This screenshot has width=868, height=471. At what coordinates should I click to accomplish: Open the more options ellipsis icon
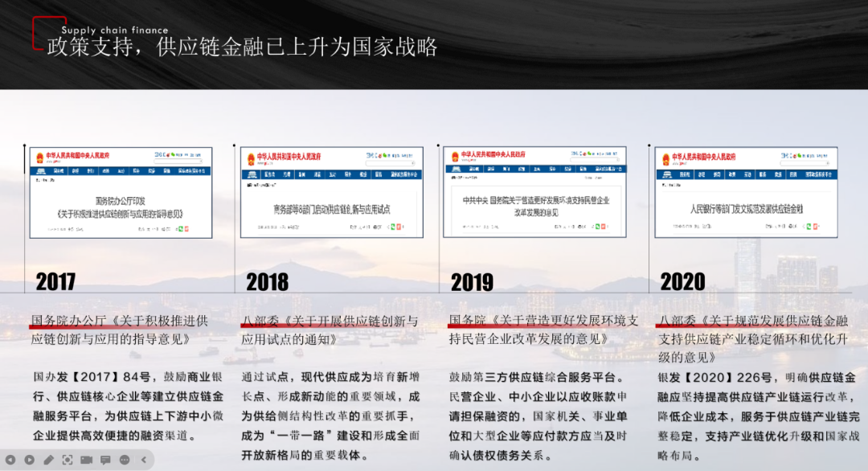click(x=125, y=460)
